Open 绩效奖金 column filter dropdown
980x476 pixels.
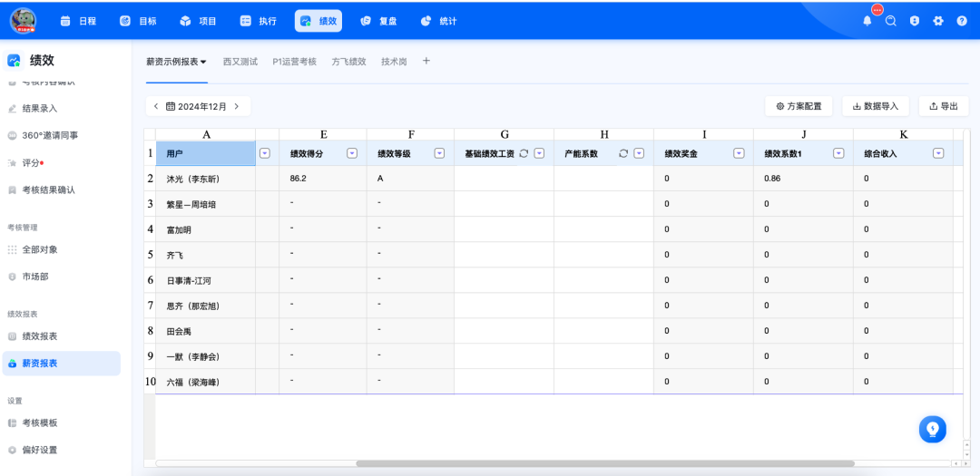coord(739,153)
